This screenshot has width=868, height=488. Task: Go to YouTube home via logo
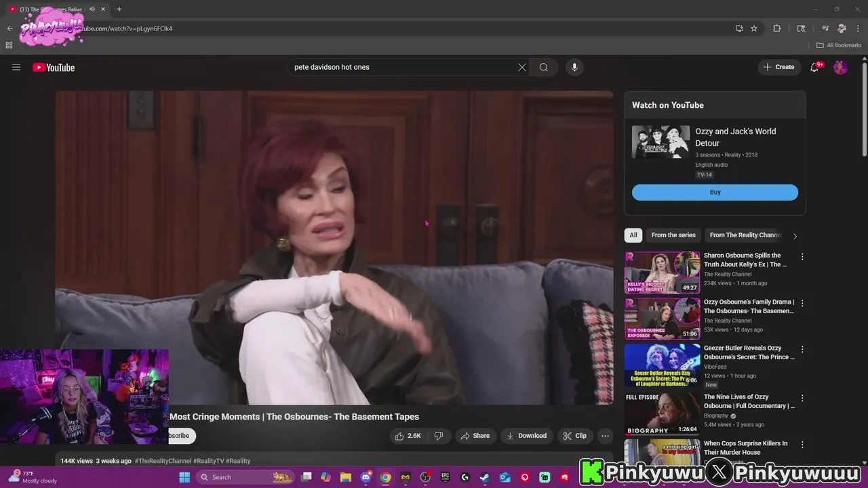click(x=54, y=67)
